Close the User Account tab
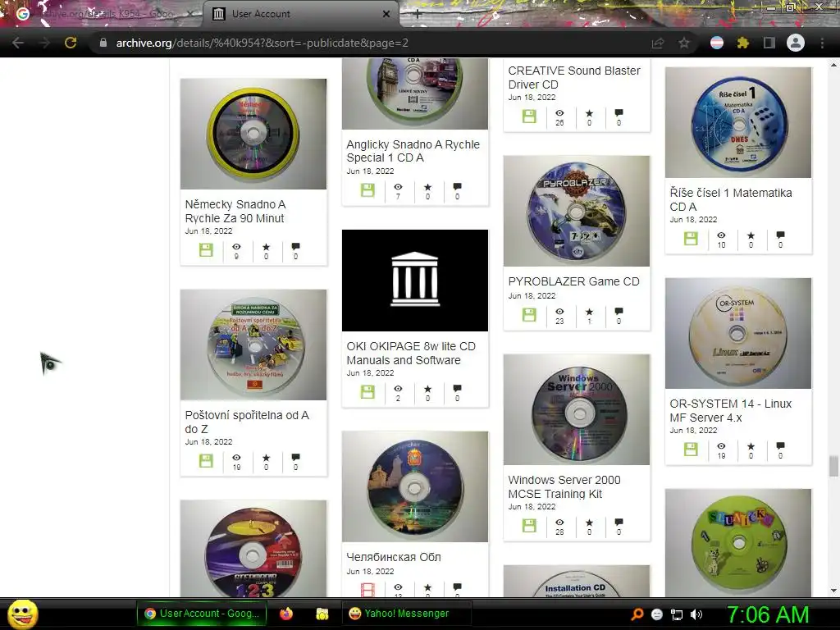The height and width of the screenshot is (630, 840). (386, 14)
